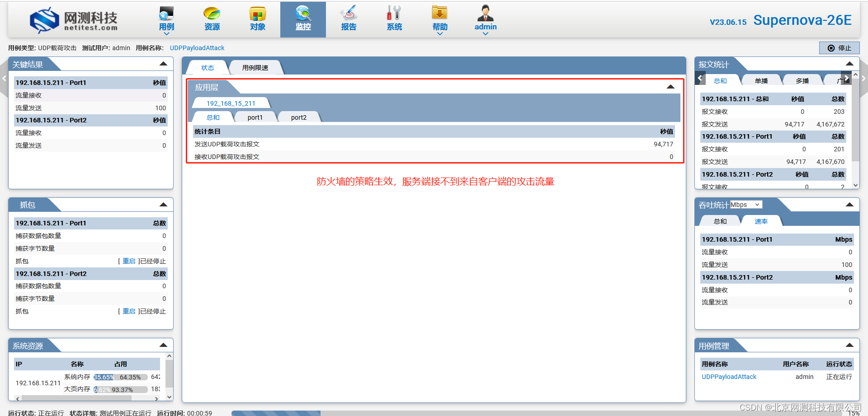The image size is (868, 416).
Task: Collapse the left sidebar edge arrow
Action: (4, 79)
